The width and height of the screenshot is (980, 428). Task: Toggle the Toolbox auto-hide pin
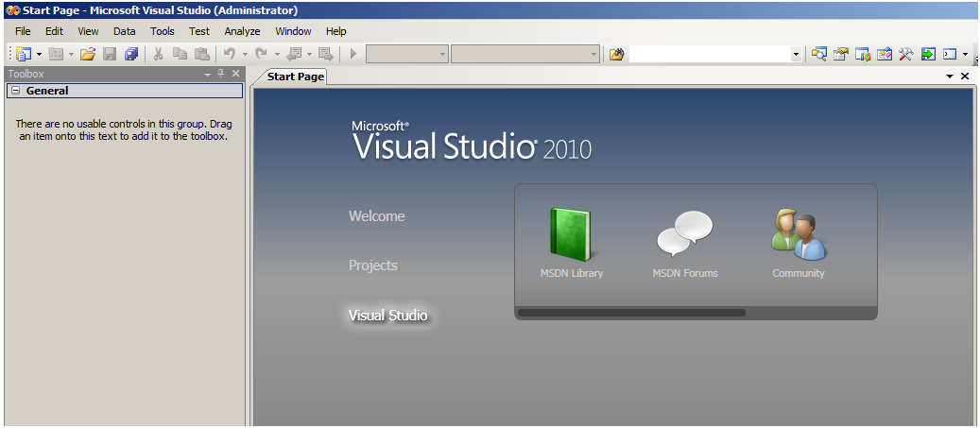[x=220, y=74]
